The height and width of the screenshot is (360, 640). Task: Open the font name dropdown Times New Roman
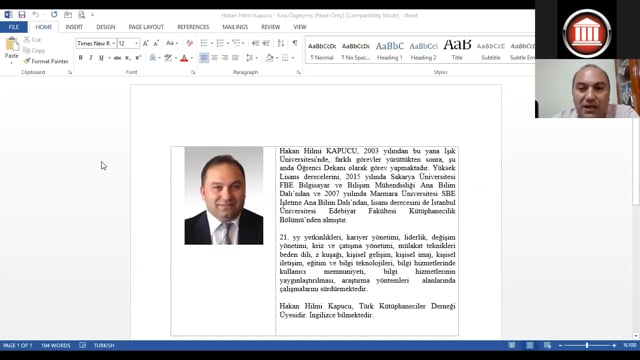[113, 43]
